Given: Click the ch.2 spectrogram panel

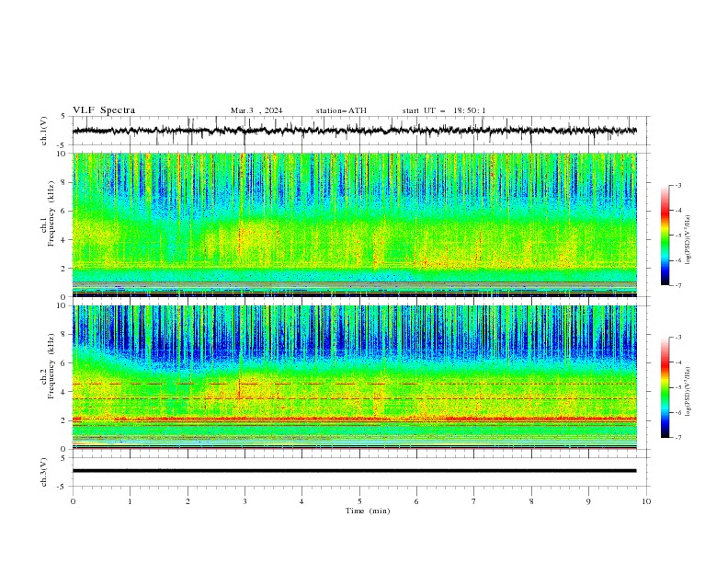Looking at the screenshot, I should click(354, 377).
